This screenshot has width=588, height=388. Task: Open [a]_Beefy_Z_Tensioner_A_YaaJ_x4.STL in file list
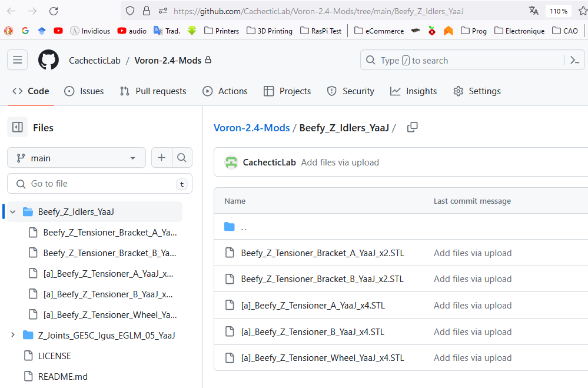point(313,306)
